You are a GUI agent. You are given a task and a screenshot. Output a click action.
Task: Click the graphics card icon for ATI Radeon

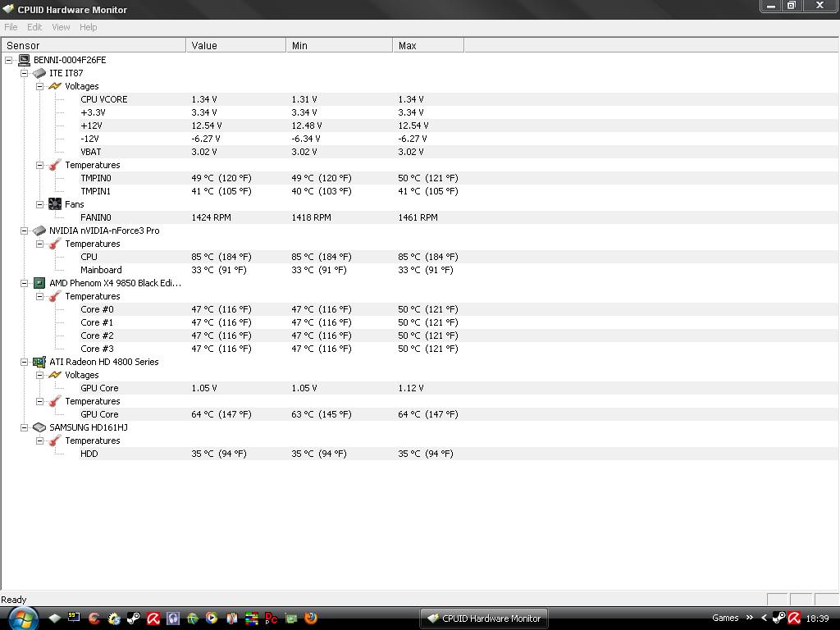(39, 362)
